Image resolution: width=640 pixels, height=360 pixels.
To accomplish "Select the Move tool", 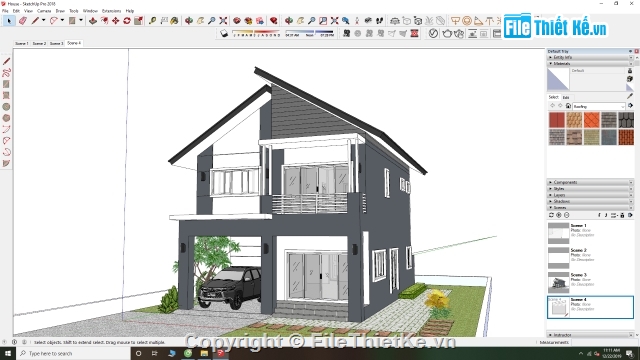I will [x=116, y=20].
